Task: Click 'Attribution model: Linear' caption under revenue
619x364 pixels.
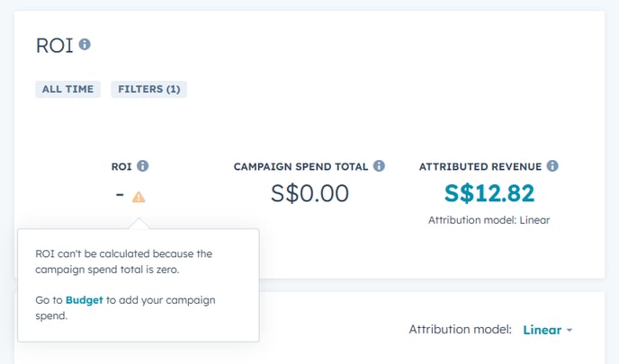Action: coord(489,220)
